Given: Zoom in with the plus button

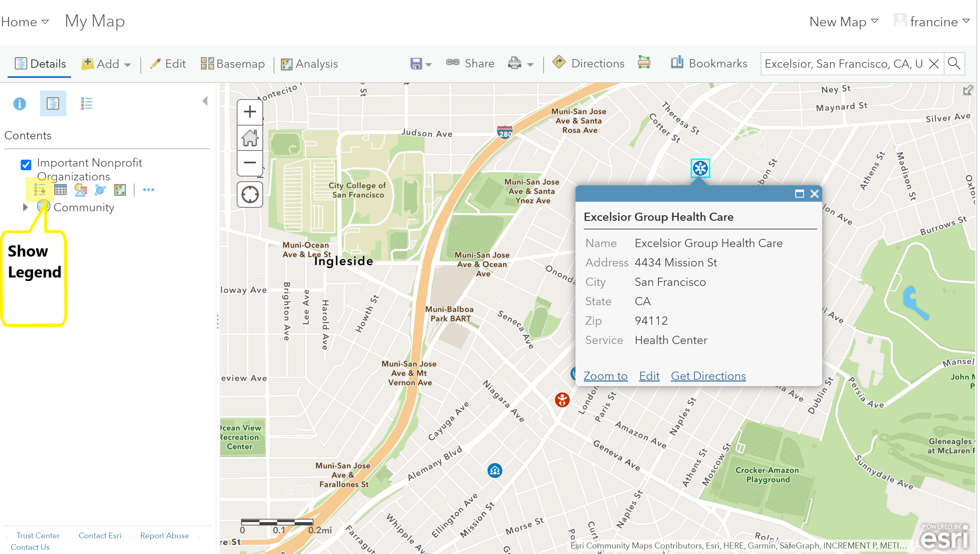Looking at the screenshot, I should [250, 112].
